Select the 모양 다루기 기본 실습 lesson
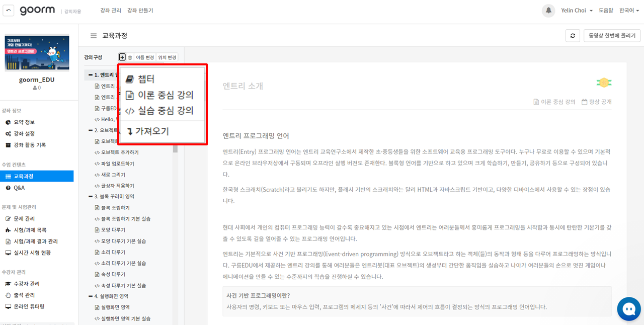Viewport: 644px width, 325px height. 123,241
